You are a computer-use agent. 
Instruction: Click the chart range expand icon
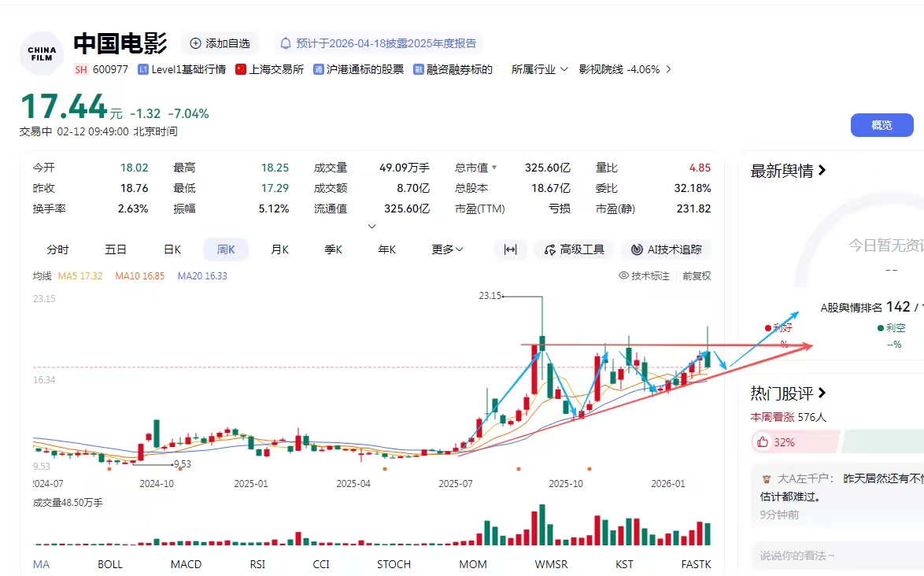pos(510,249)
